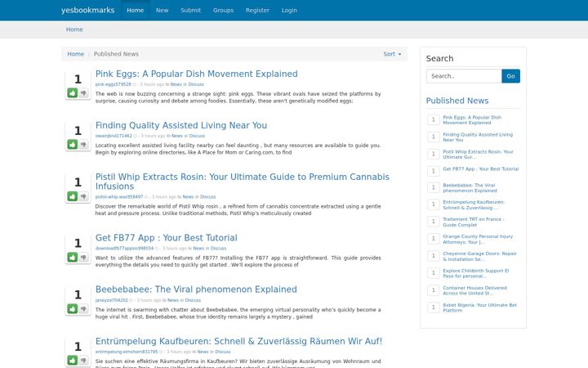Upvote the Entrümpelung Kaufbeuren post

(73, 361)
